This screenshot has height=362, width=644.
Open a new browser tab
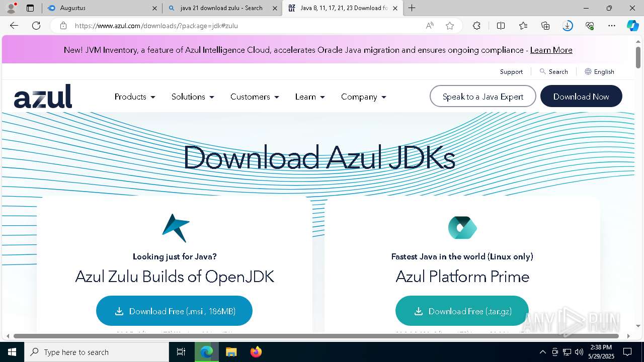click(412, 8)
